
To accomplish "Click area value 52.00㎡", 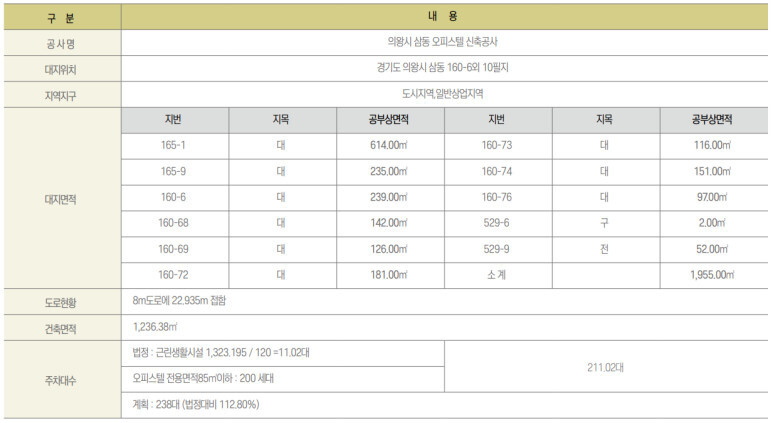I will pos(712,249).
